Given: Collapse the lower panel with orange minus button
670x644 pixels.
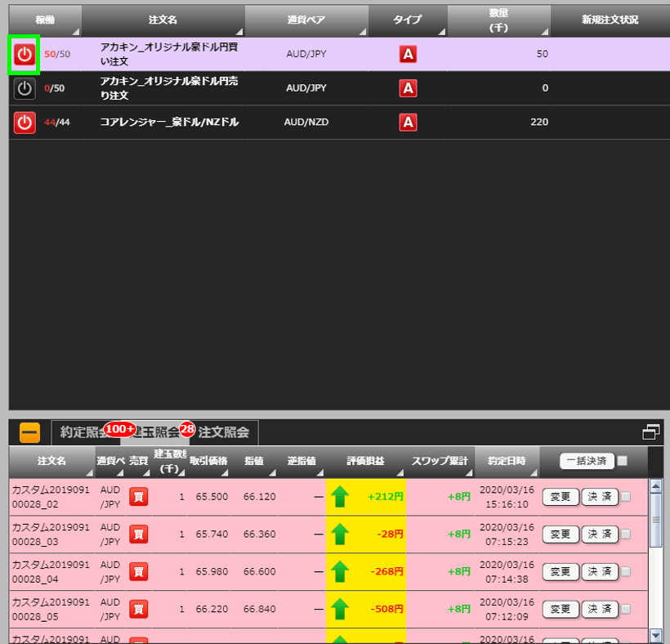Looking at the screenshot, I should click(x=29, y=432).
